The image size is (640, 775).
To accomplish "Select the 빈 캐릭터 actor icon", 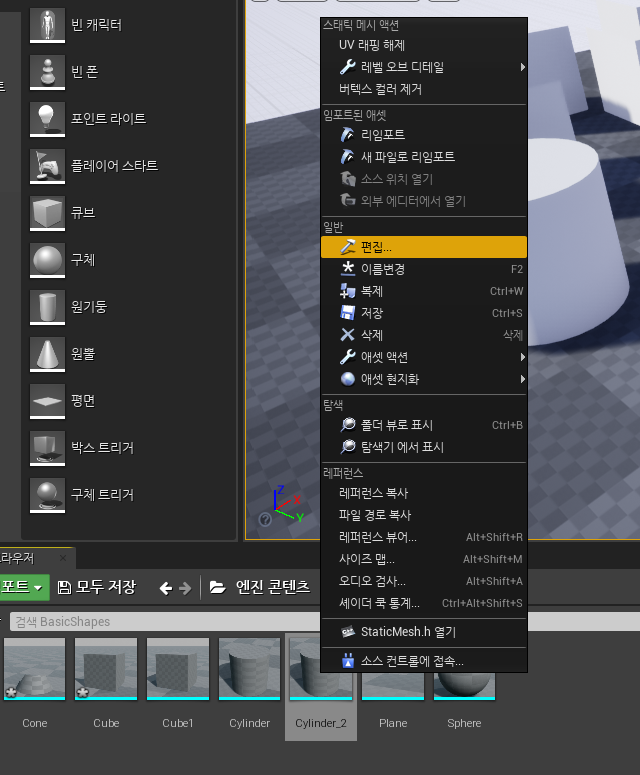I will coord(47,24).
